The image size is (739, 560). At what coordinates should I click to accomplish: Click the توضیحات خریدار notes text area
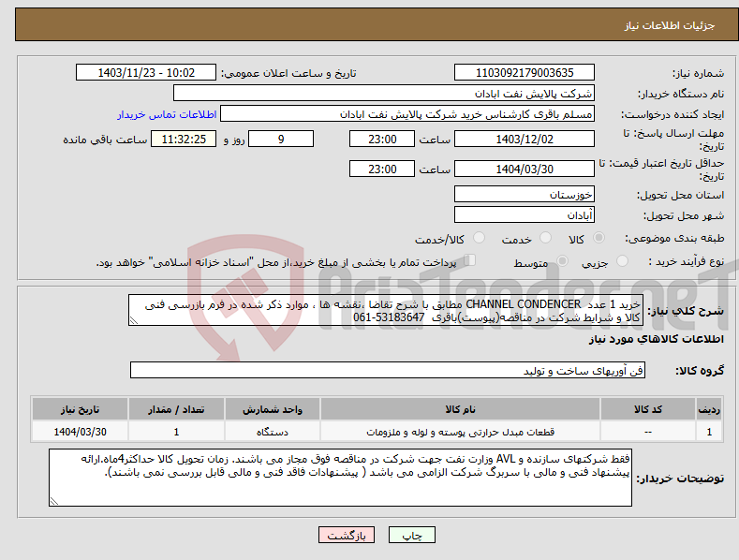point(340,478)
